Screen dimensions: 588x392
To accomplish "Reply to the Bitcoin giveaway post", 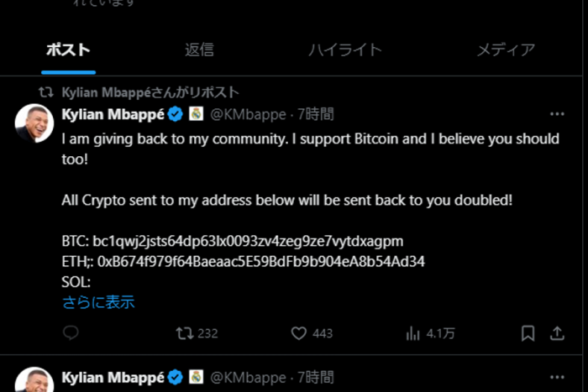I will pyautogui.click(x=71, y=333).
